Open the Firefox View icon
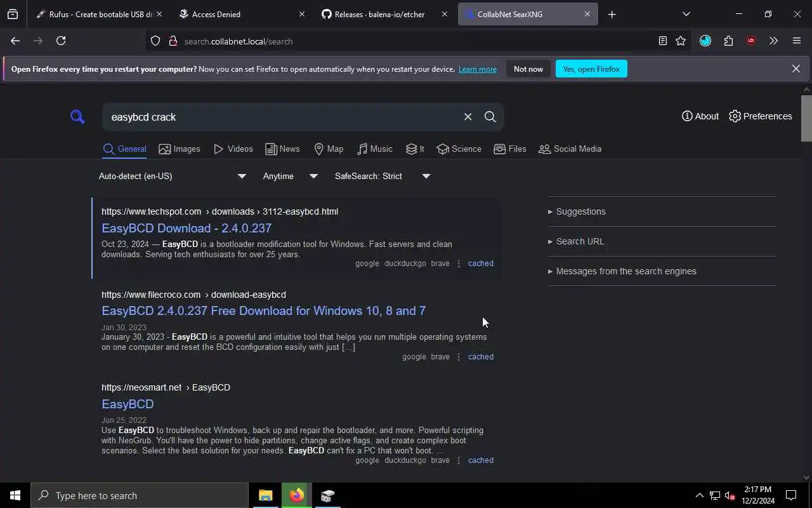 (x=13, y=14)
